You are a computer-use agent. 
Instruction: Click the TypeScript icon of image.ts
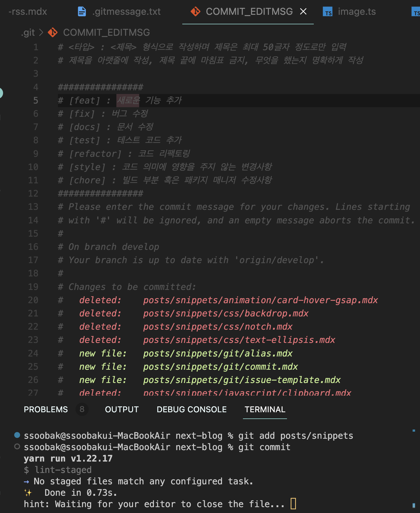pos(328,12)
